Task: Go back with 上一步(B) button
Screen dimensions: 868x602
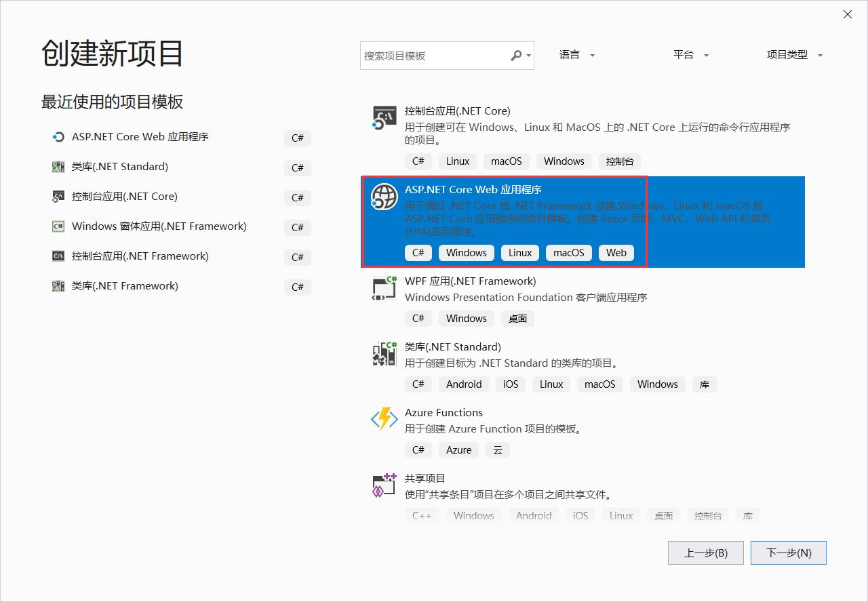Action: [705, 553]
